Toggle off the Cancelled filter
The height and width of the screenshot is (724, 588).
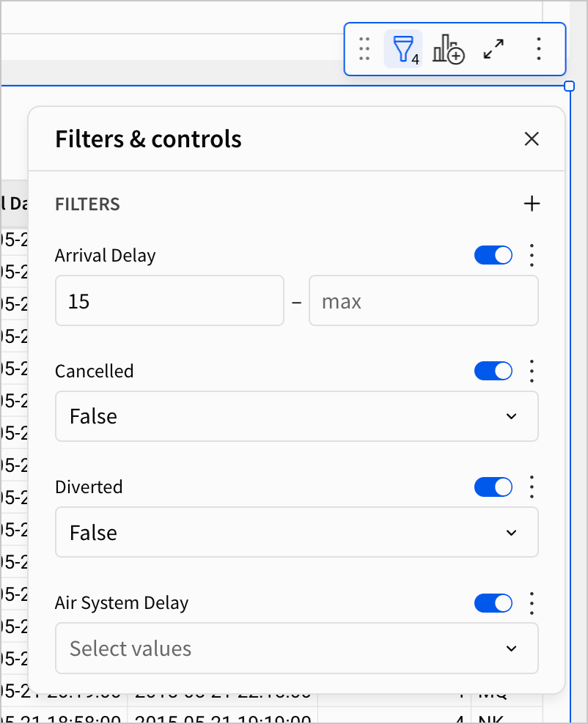(493, 372)
